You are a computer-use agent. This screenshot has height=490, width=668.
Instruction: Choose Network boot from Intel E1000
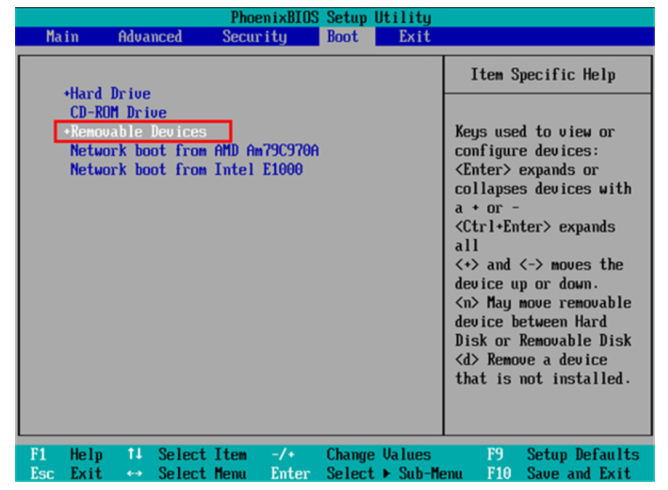pos(186,170)
